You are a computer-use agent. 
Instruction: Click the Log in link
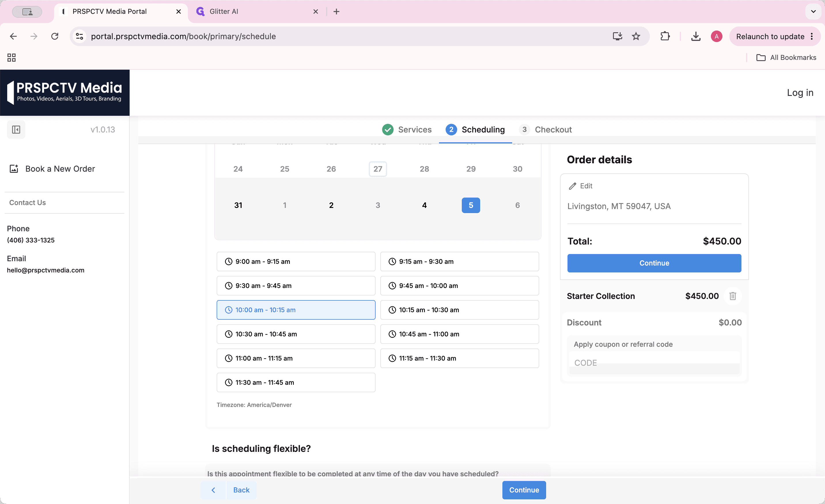[x=800, y=93]
